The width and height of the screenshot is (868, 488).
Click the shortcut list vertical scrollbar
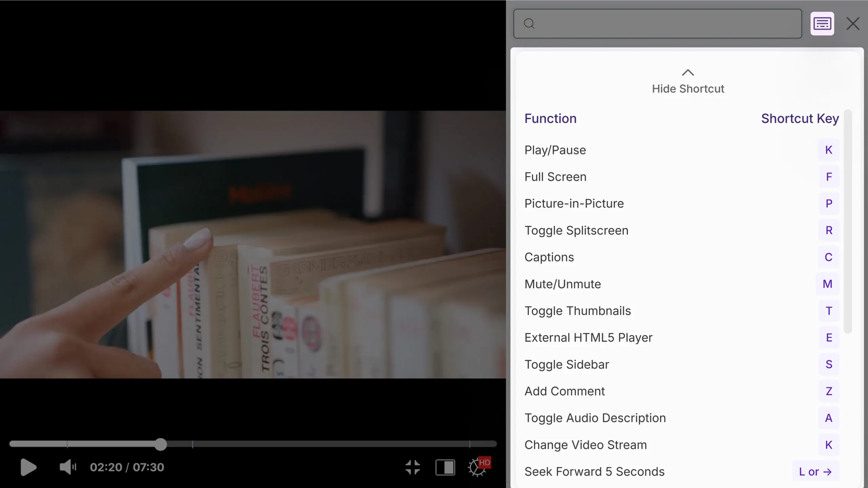point(848,222)
